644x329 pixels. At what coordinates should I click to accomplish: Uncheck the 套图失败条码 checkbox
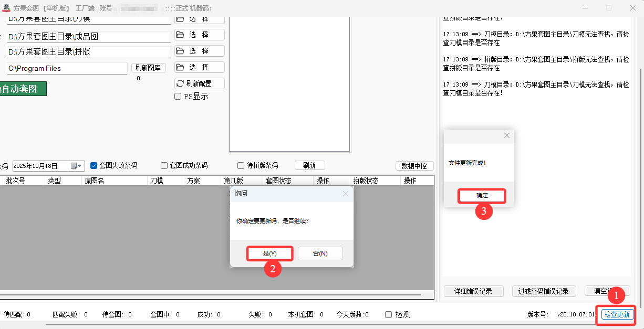94,165
